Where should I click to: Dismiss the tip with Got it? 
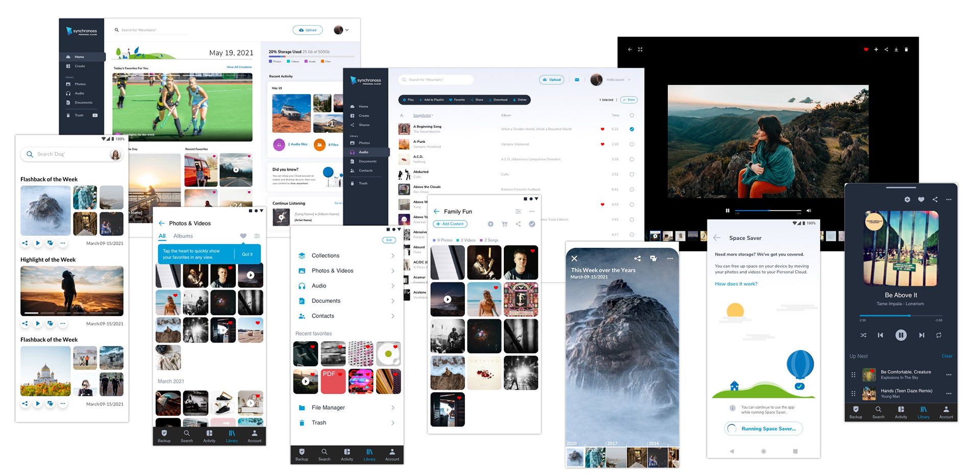[x=247, y=254]
